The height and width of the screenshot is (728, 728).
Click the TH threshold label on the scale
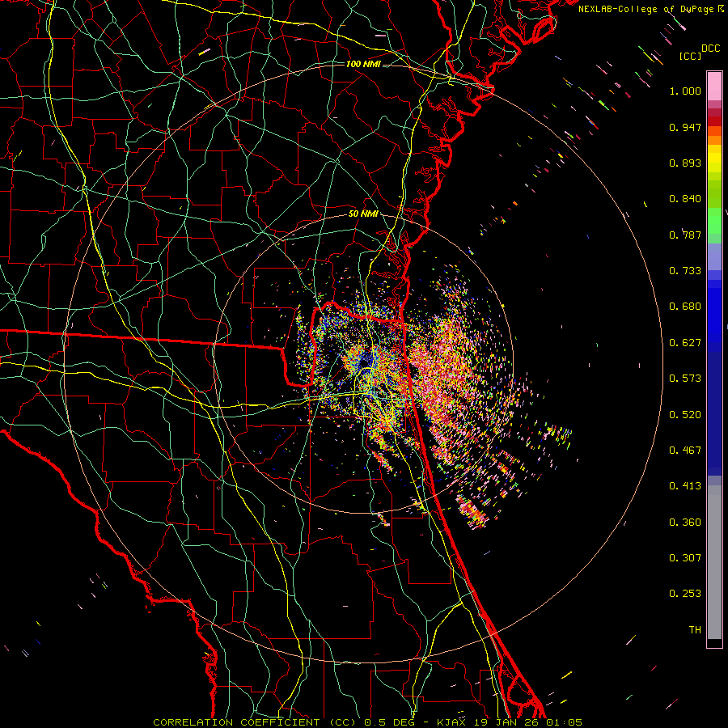tap(695, 629)
